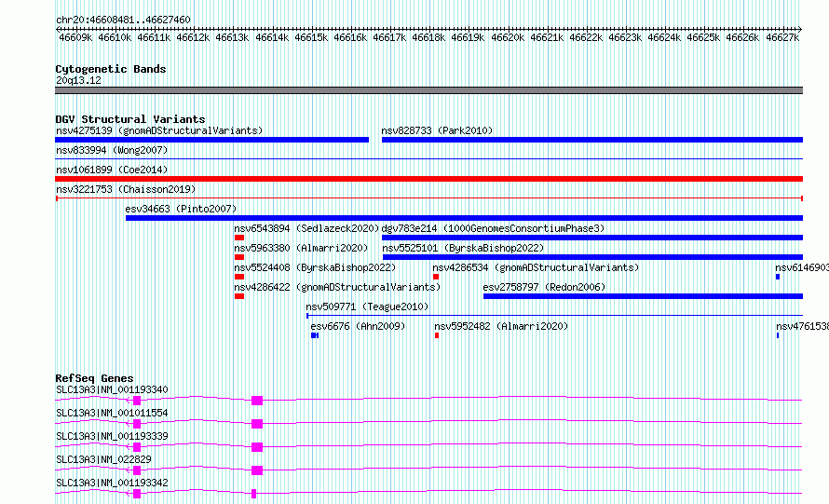This screenshot has width=829, height=504.
Task: Open the nsv5952482 (Almarri2020) label
Action: pos(501,326)
